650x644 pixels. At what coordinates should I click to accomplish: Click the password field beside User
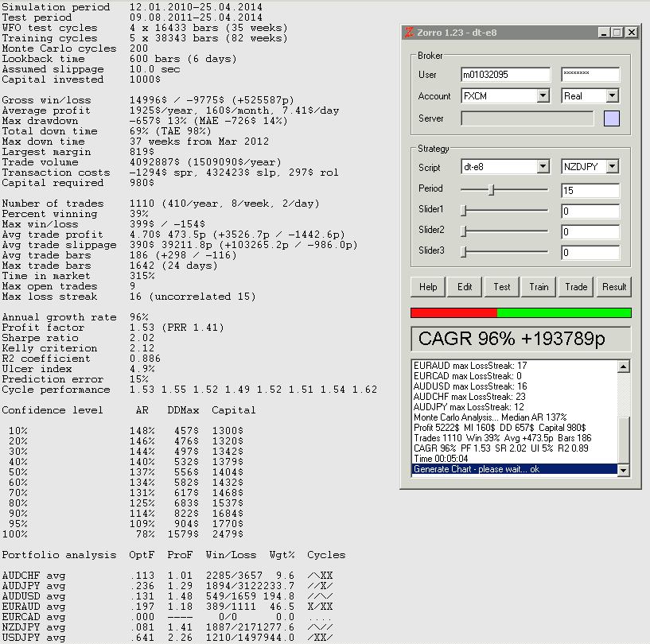coord(590,75)
